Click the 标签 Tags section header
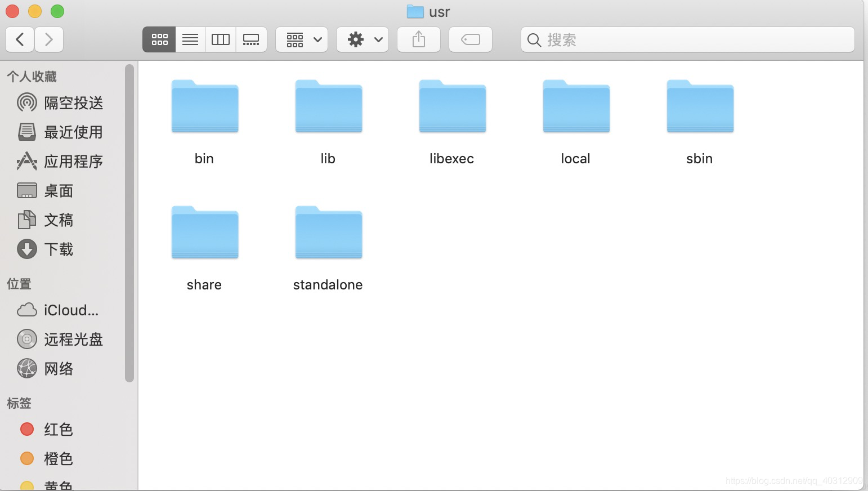 click(x=19, y=403)
